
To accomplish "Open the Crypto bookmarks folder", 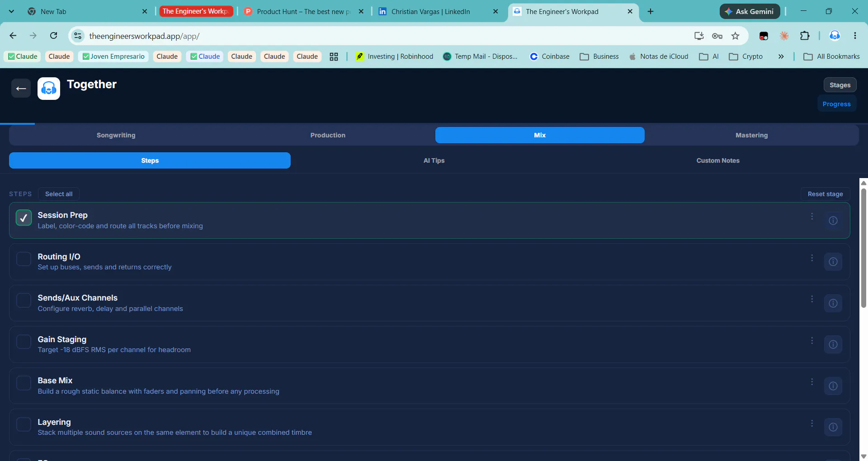I will [x=746, y=56].
